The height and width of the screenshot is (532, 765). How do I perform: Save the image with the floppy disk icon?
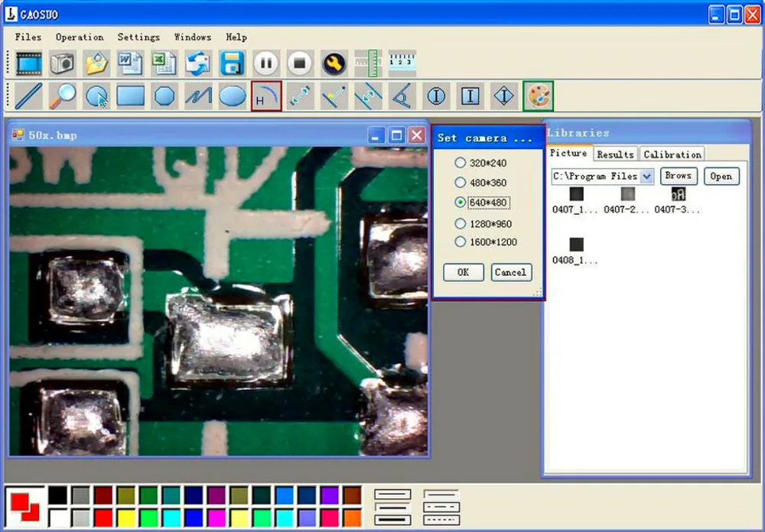pos(233,63)
